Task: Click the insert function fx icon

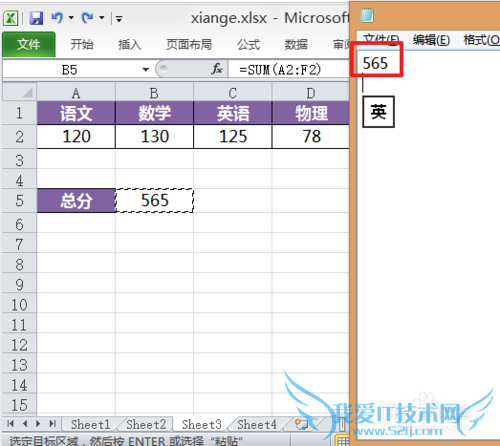Action: tap(217, 69)
